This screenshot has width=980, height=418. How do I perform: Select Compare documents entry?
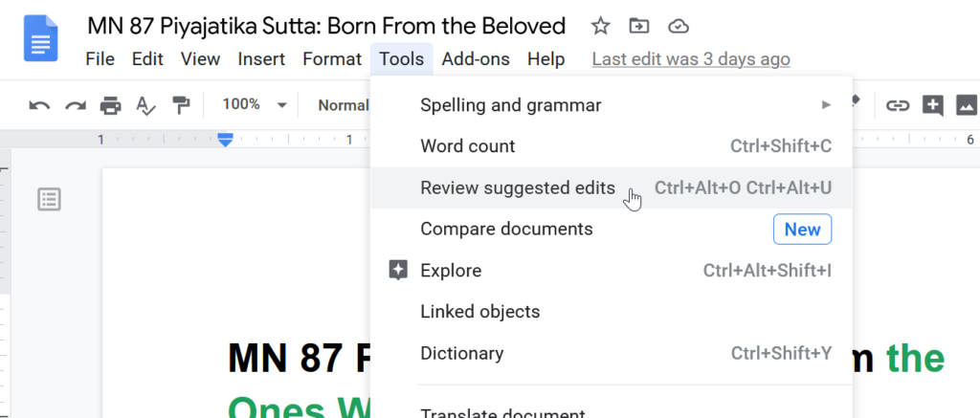(x=612, y=230)
